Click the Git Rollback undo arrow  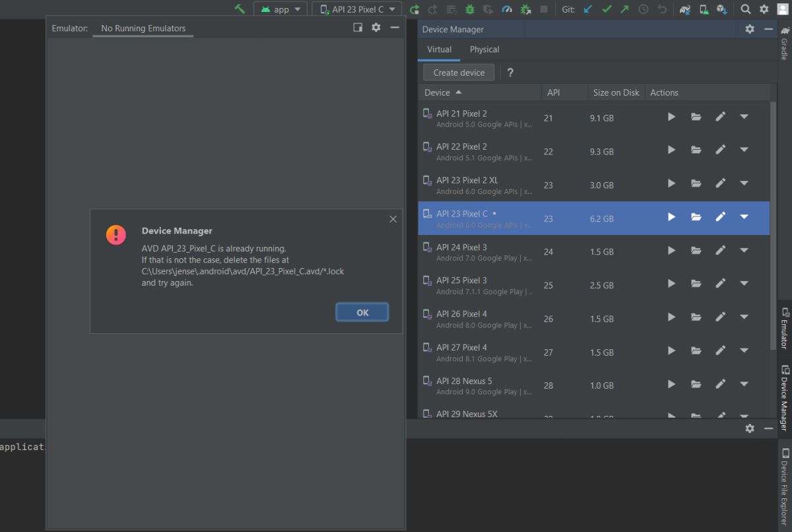pyautogui.click(x=662, y=9)
